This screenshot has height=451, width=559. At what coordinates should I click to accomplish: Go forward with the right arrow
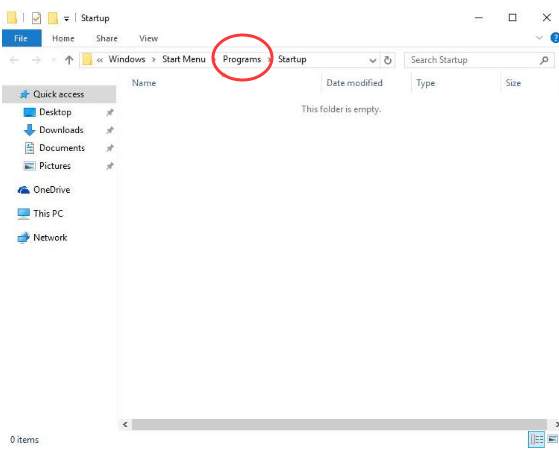click(x=36, y=60)
